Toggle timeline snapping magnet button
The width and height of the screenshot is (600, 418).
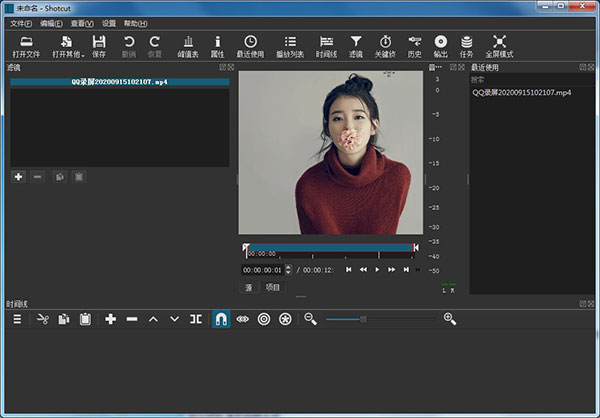(x=221, y=319)
